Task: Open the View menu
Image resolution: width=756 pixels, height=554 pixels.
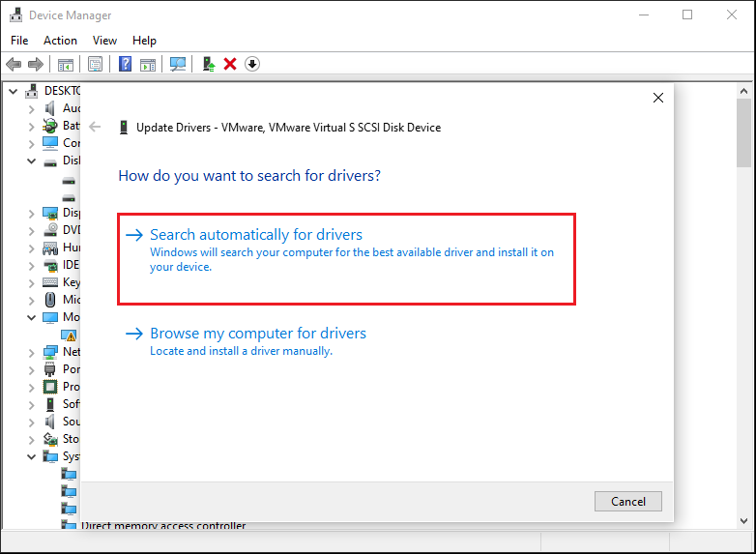Action: point(104,41)
